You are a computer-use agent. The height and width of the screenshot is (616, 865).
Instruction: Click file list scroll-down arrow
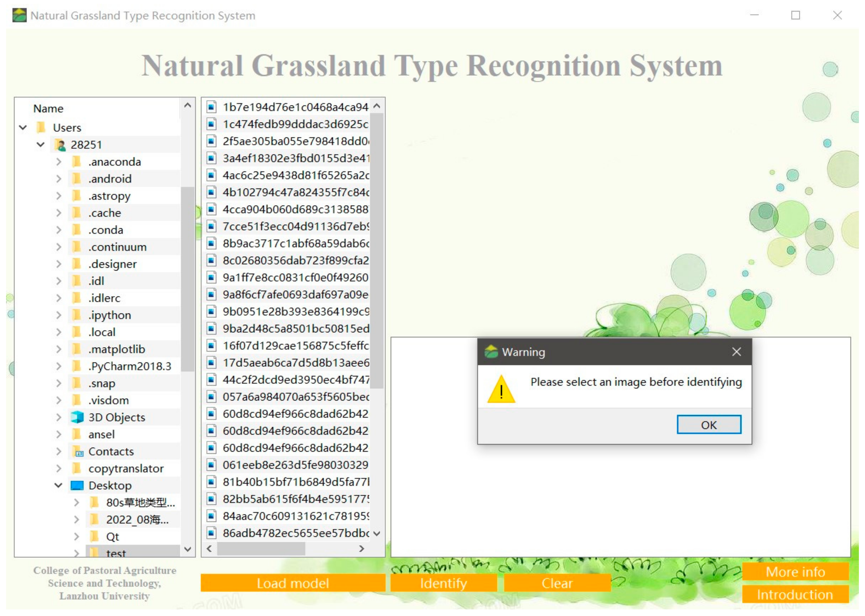coord(377,533)
